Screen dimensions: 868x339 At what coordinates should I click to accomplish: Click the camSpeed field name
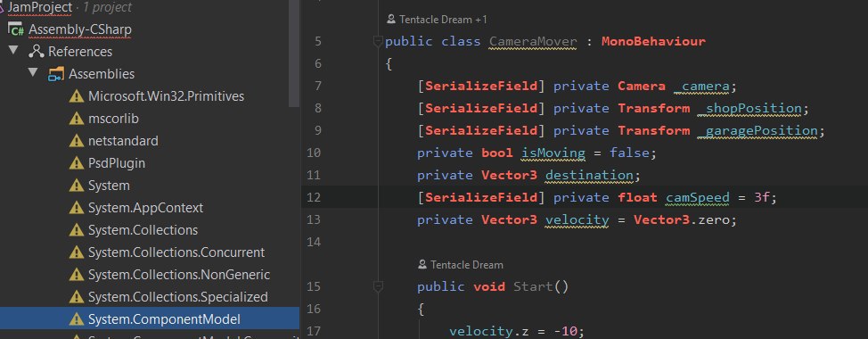(x=698, y=198)
